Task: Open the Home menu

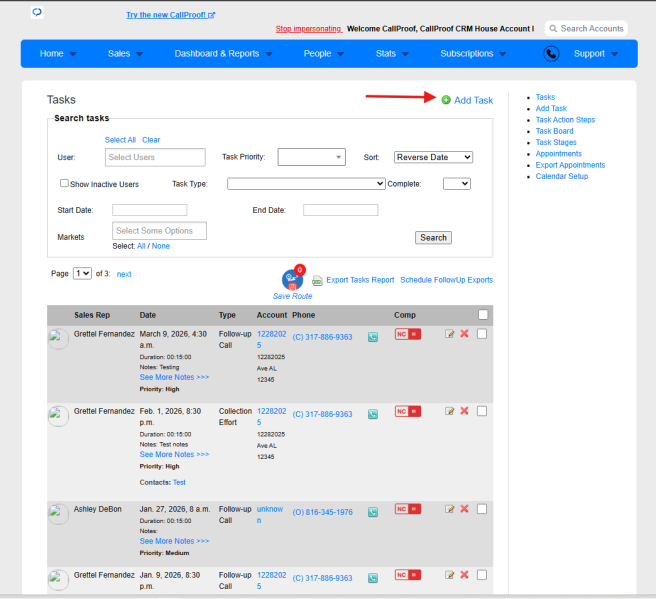Action: (x=58, y=54)
